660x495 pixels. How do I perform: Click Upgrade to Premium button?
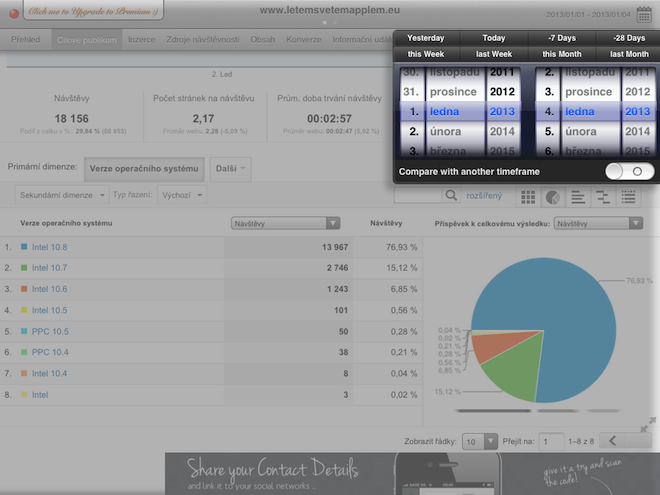tap(93, 11)
